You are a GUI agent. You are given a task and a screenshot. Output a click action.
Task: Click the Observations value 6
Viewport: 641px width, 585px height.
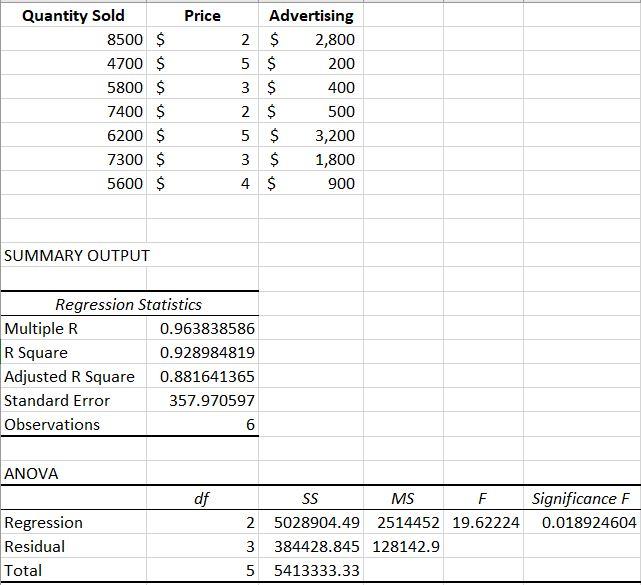tap(202, 424)
